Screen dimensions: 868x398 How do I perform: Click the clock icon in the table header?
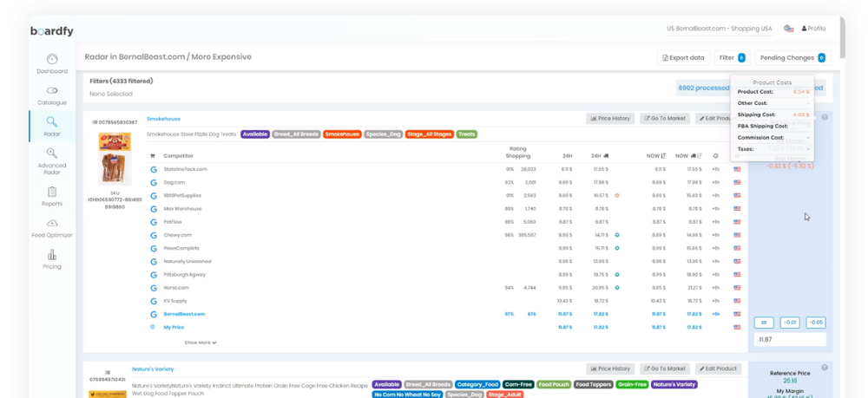[x=716, y=156]
